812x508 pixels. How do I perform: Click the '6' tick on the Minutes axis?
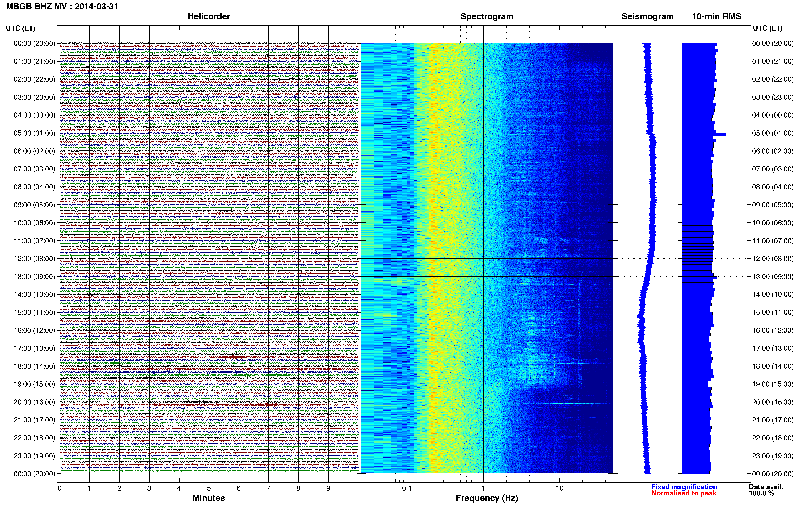239,488
